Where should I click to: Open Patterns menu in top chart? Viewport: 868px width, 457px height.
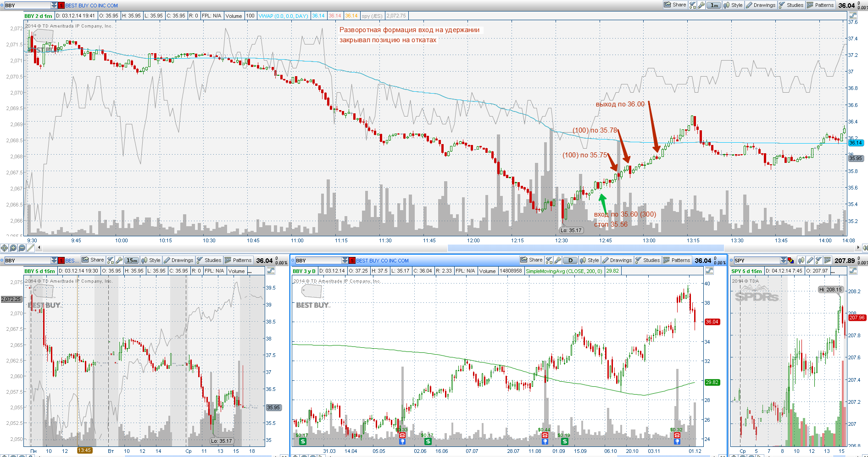click(x=820, y=5)
